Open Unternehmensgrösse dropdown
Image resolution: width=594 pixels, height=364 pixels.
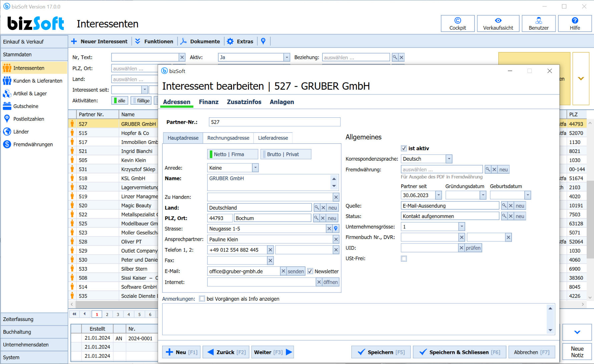pyautogui.click(x=462, y=227)
